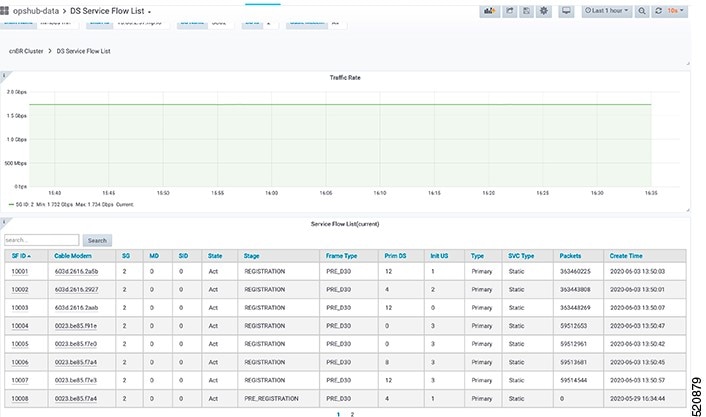Viewport: 706px width, 417px height.
Task: Open the DS Service Flow List title dropdown
Action: (x=110, y=11)
